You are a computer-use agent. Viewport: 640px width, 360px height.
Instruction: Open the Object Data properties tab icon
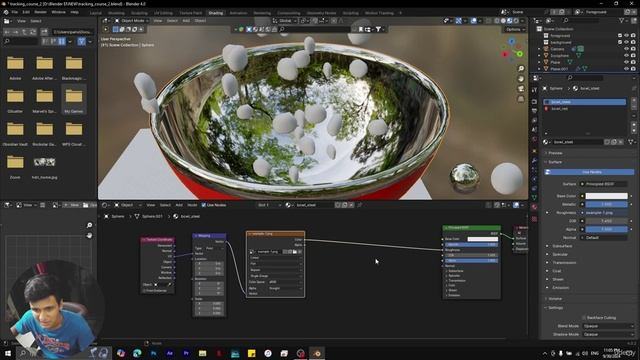click(534, 198)
